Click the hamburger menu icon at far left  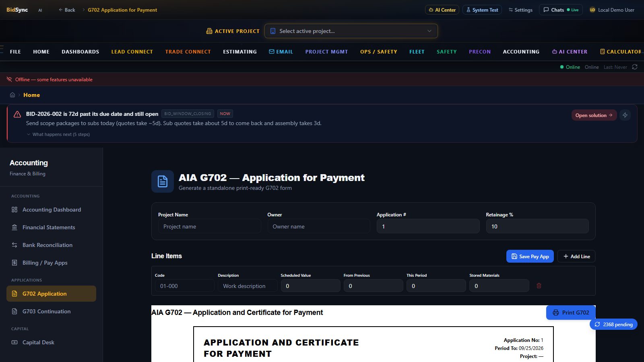(x=2, y=49)
